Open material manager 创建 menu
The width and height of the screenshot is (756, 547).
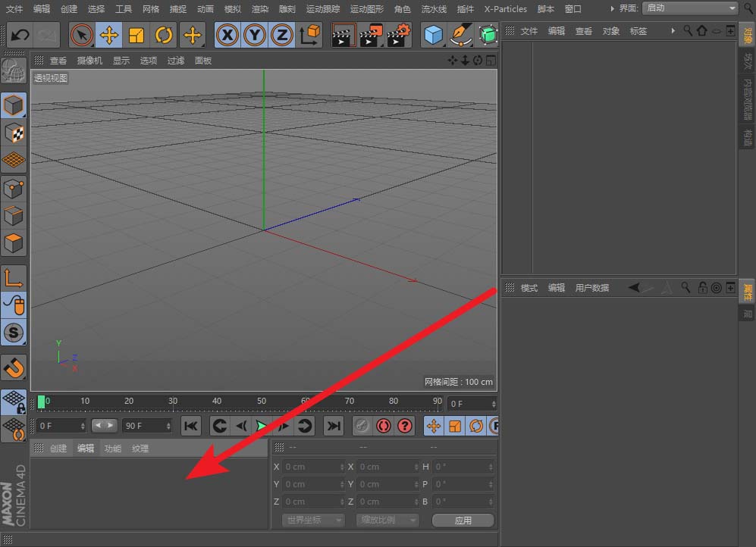[x=58, y=449]
